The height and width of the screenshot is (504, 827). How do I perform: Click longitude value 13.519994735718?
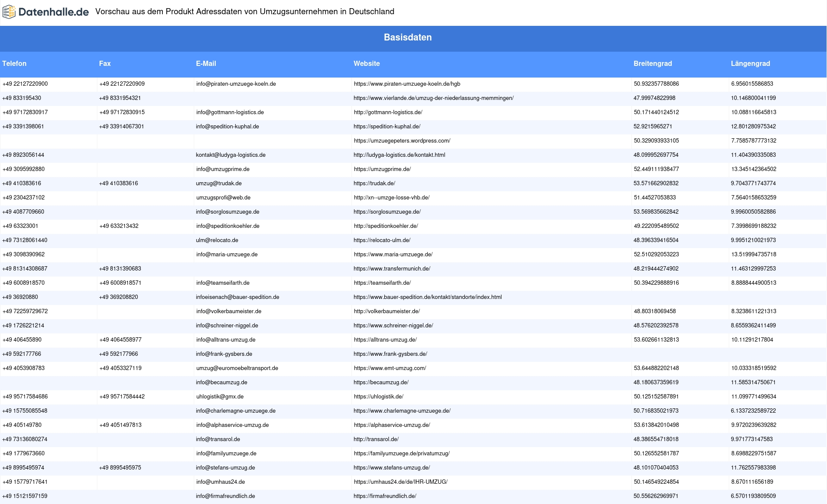(754, 255)
